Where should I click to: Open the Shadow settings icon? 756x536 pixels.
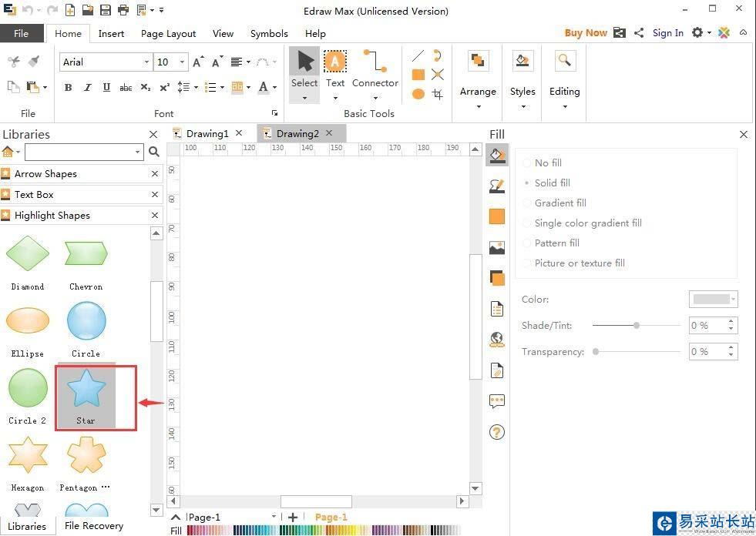tap(497, 278)
